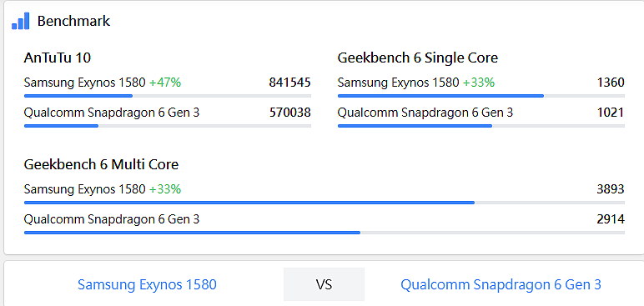Click the Exynos 1580 multi core progress bar
This screenshot has height=306, width=644.
click(x=325, y=203)
